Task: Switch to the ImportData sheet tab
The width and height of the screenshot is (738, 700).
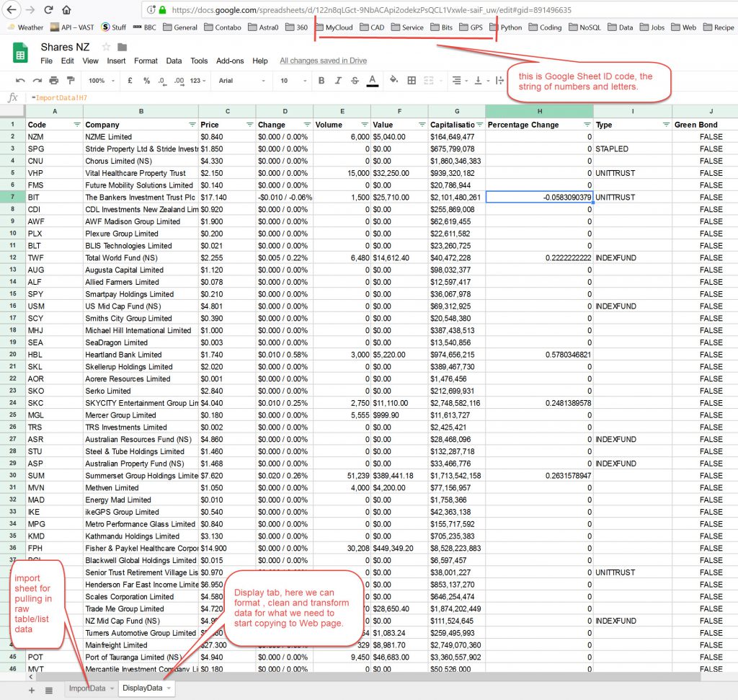Action: pos(86,688)
